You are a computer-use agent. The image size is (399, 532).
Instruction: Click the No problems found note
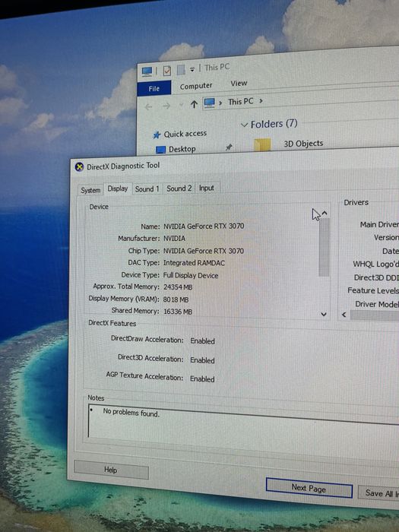(x=131, y=413)
